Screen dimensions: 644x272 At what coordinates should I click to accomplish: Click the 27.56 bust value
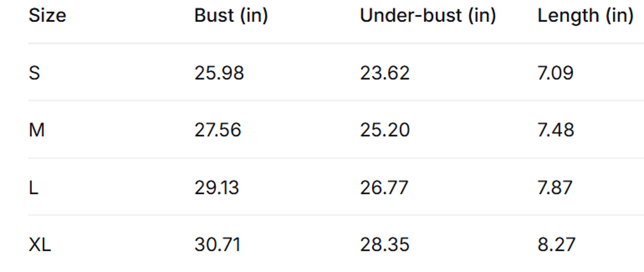[218, 130]
